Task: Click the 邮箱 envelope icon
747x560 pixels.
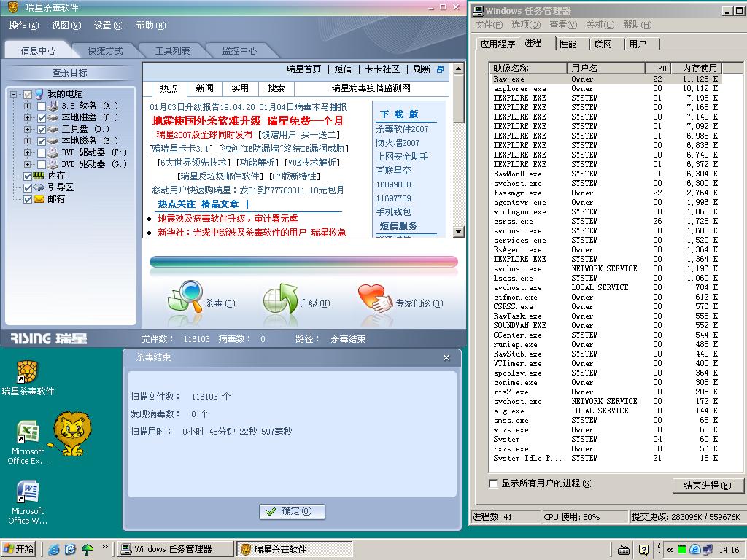Action: (x=39, y=199)
